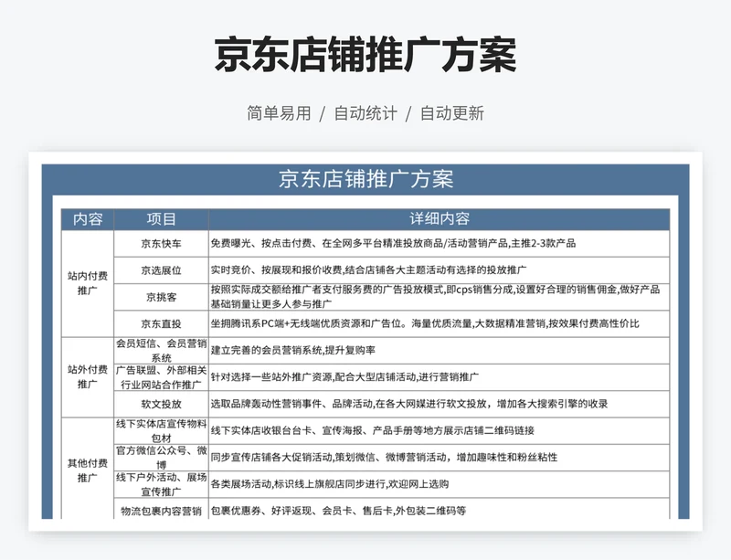This screenshot has height=560, width=731.
Task: Click the subtitle text 简单易用
Action: pyautogui.click(x=279, y=113)
